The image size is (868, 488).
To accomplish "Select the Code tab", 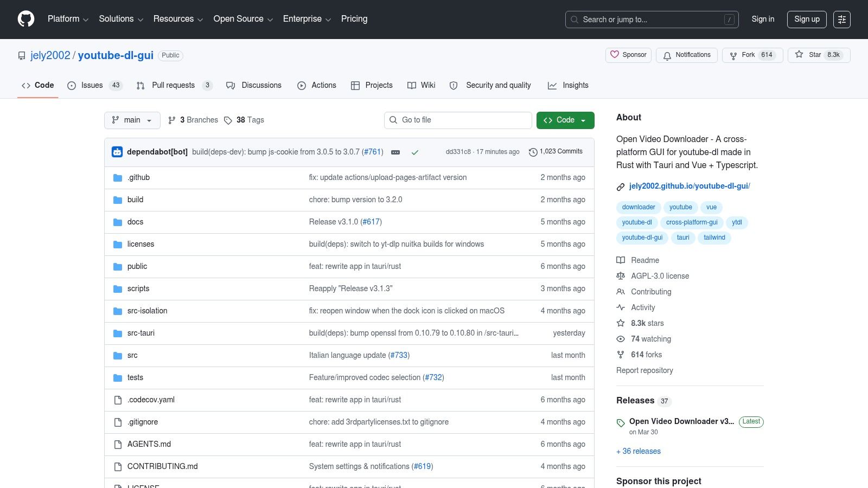I will point(38,85).
